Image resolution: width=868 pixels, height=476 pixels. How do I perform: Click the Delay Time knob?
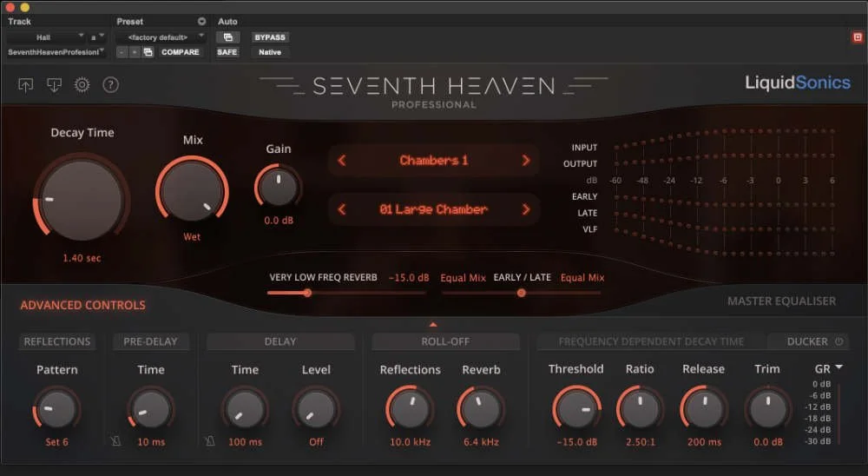click(245, 409)
